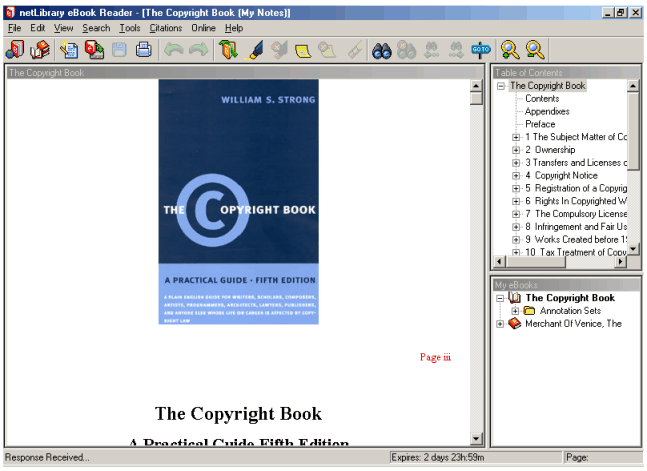Expand chapter 5 Registration of a Copyright

tap(516, 188)
